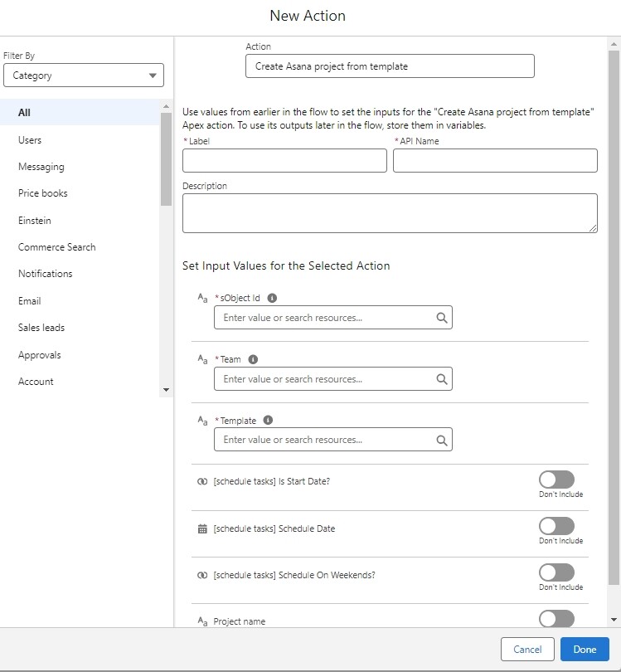The image size is (621, 672).
Task: Select the Messaging category
Action: [80, 167]
